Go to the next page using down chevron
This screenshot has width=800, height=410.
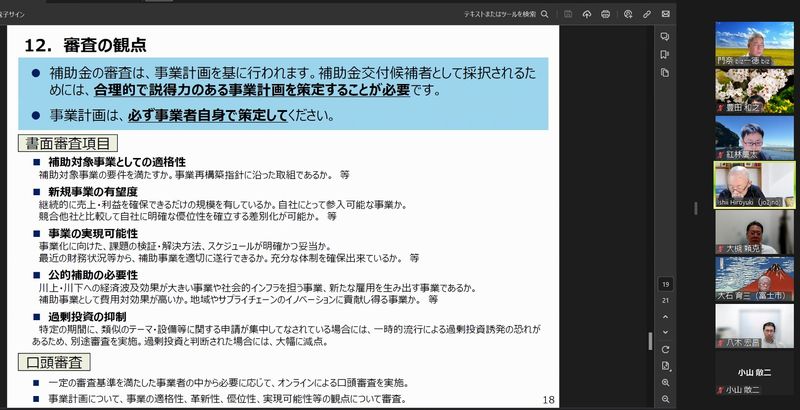pos(665,331)
